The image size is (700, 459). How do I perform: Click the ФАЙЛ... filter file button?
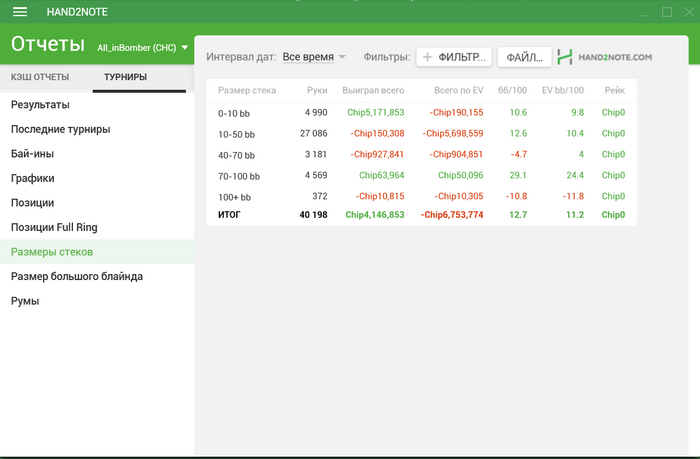525,57
